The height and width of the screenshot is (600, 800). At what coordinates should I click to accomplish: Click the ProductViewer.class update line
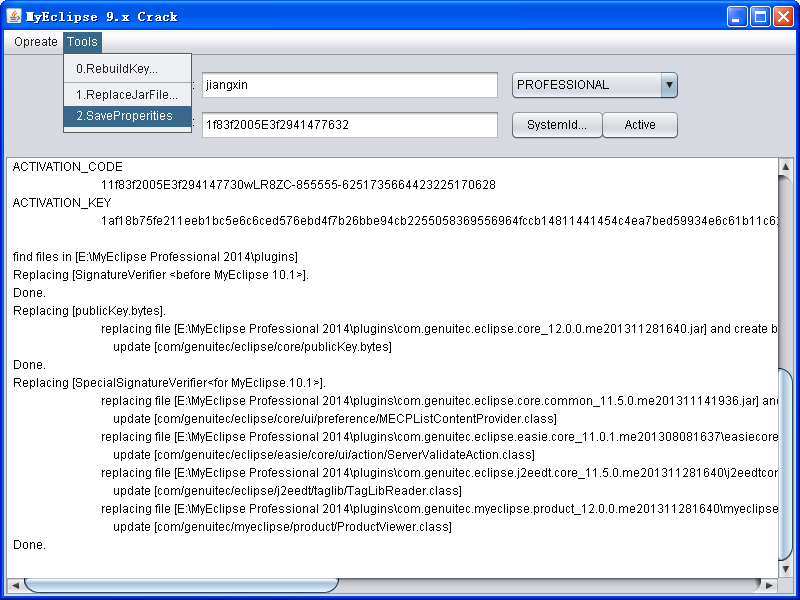(x=283, y=527)
